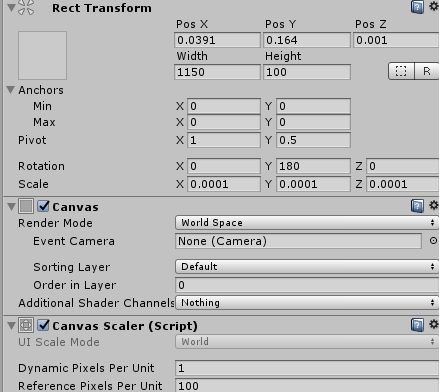439x392 pixels.
Task: Collapse the Canvas Scaler component
Action: pyautogui.click(x=11, y=326)
